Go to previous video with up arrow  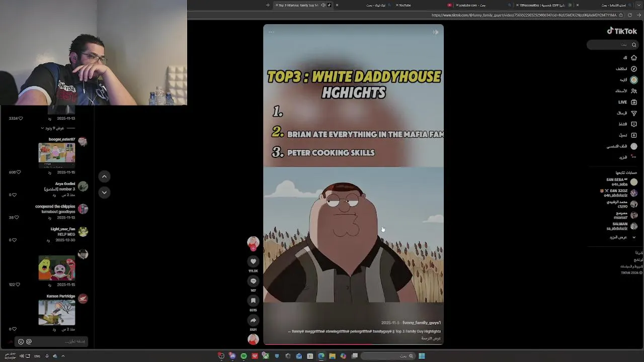[104, 176]
